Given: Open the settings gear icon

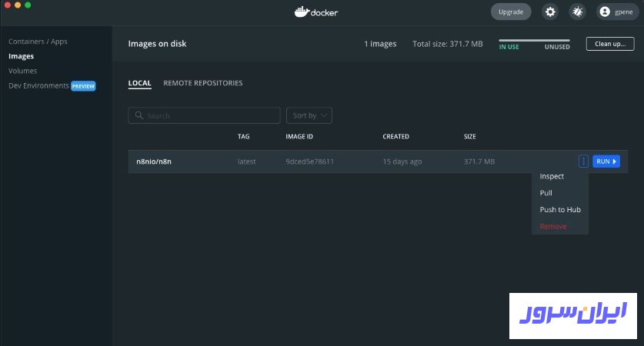Looking at the screenshot, I should tap(550, 12).
